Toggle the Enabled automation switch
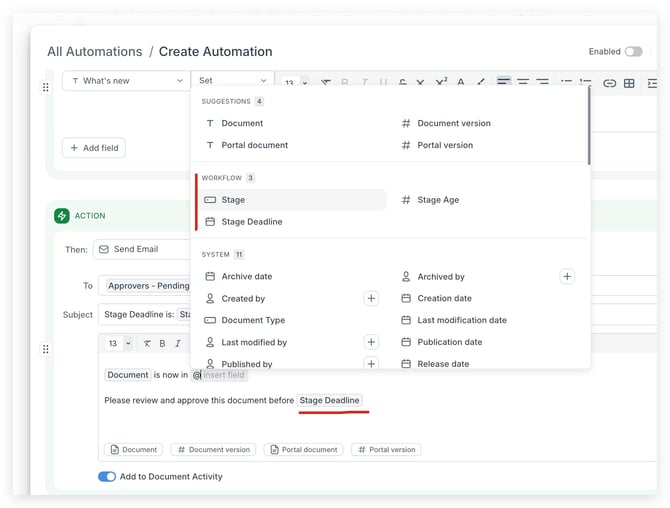The image size is (670, 508). [x=633, y=52]
